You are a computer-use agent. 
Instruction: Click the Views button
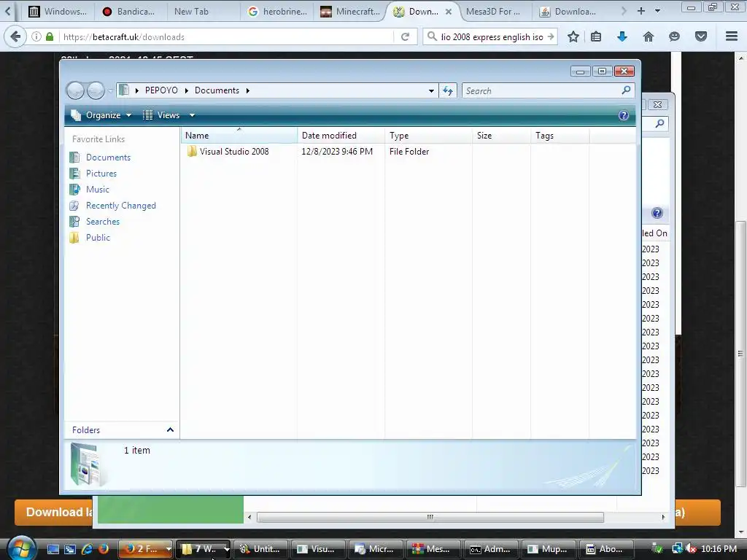click(x=161, y=115)
